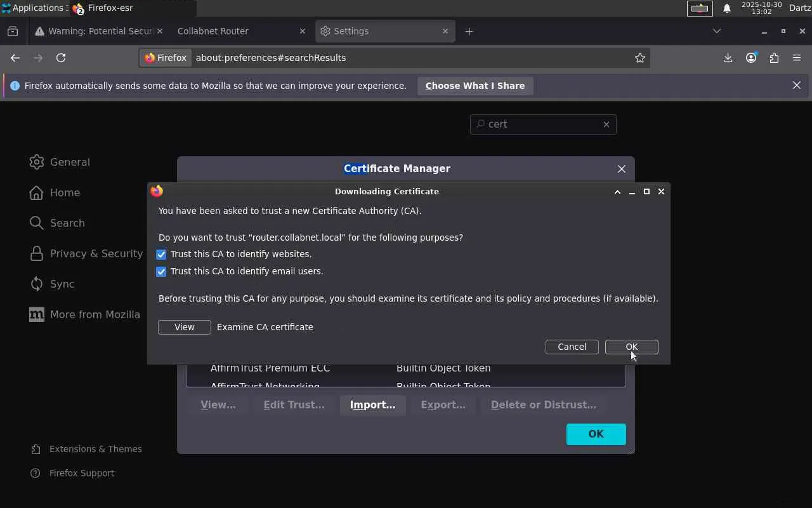Image resolution: width=812 pixels, height=508 pixels.
Task: Open the clock showing 2025-10-30 13:02
Action: 761,8
